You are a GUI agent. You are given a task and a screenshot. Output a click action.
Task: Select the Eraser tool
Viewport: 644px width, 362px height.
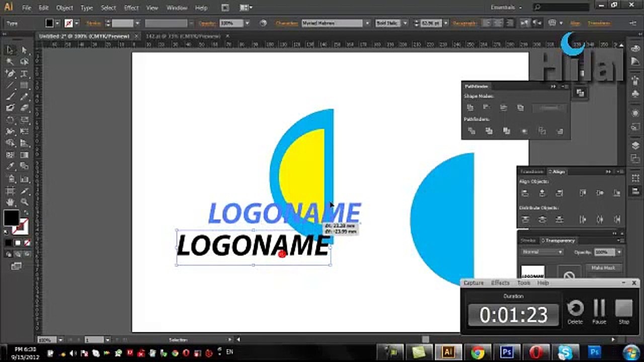(24, 108)
